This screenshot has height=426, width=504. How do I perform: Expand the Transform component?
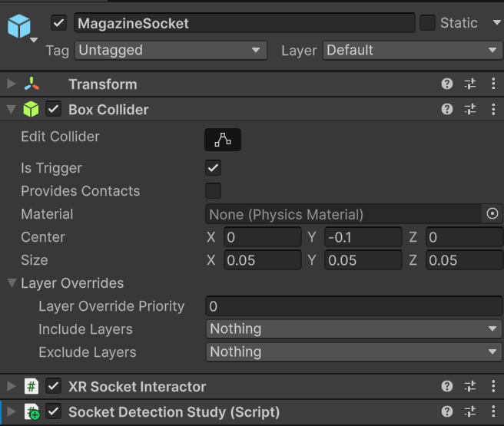11,84
